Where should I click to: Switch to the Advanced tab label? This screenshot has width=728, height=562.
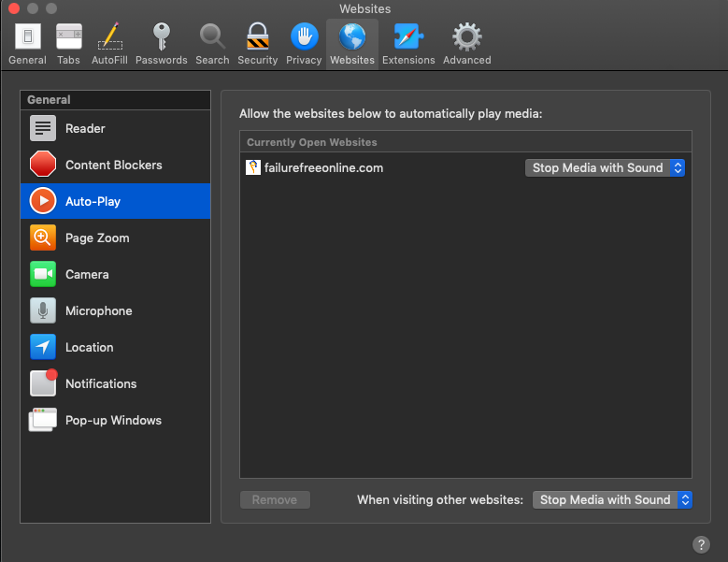[467, 60]
